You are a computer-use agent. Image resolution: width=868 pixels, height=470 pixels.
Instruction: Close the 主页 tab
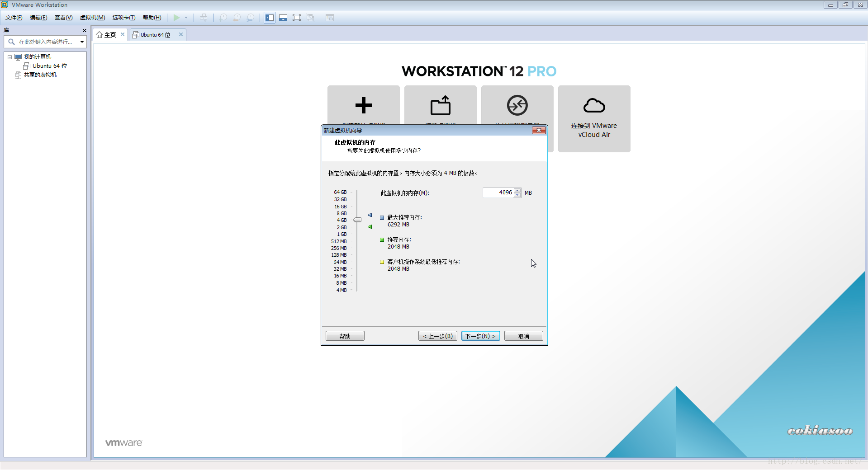[123, 34]
